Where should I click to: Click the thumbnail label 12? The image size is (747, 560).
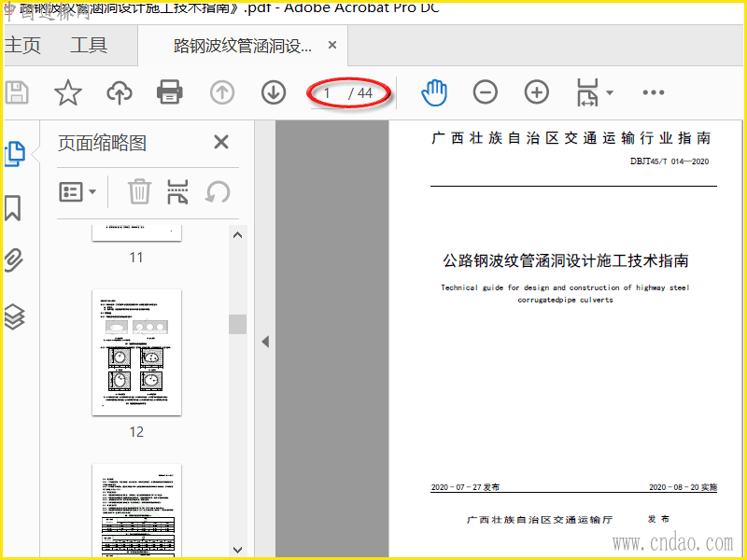point(136,431)
